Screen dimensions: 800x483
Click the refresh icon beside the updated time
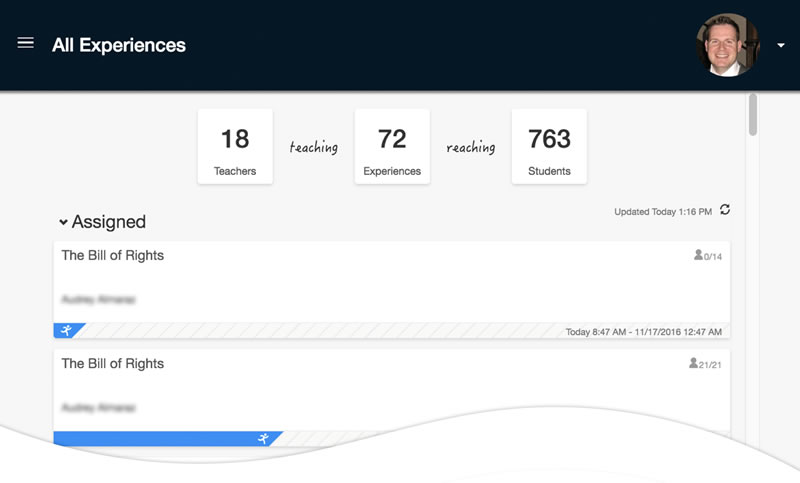[725, 210]
